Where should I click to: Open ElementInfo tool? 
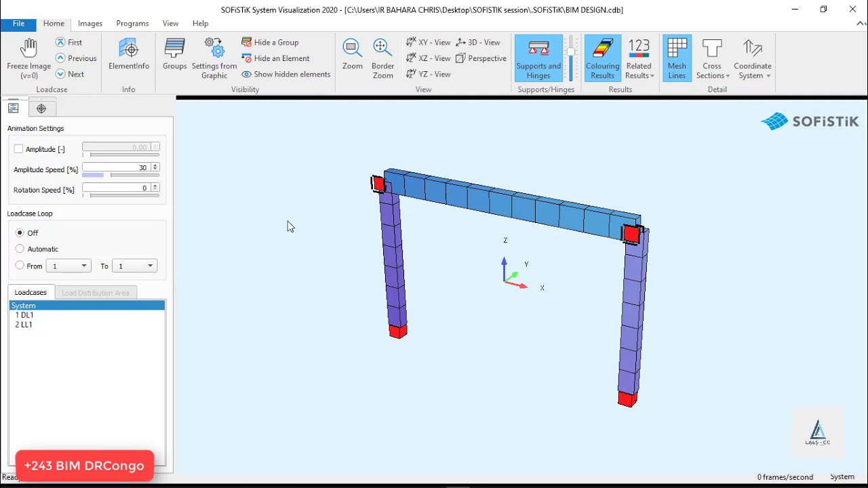tap(129, 54)
